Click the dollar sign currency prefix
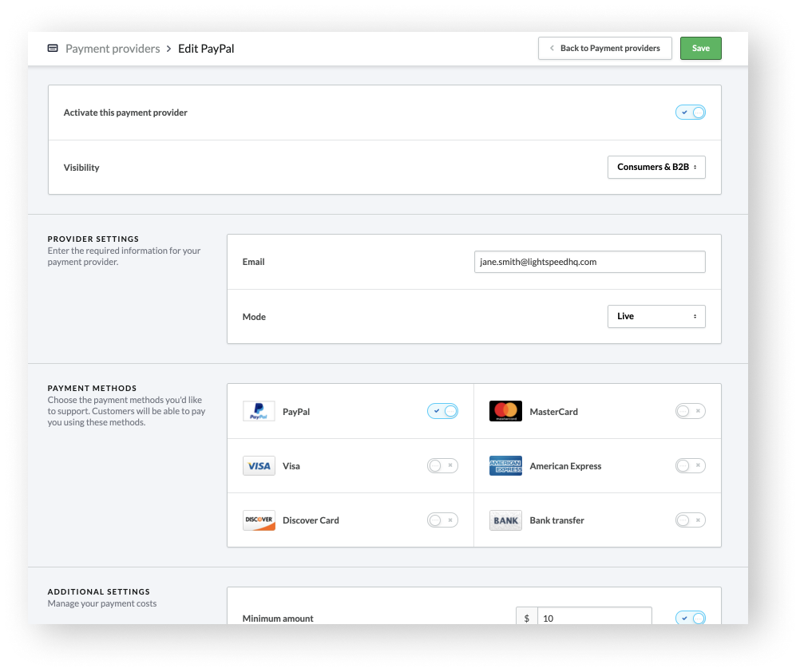 (x=526, y=619)
